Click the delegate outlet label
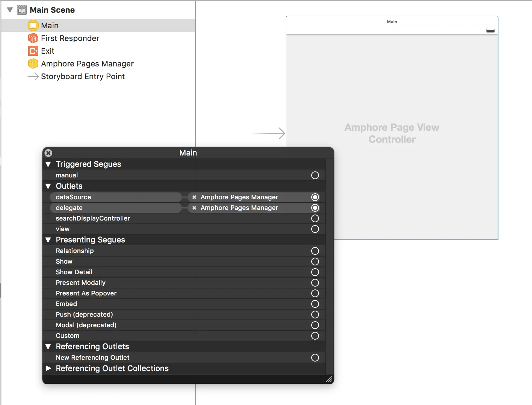 [69, 208]
